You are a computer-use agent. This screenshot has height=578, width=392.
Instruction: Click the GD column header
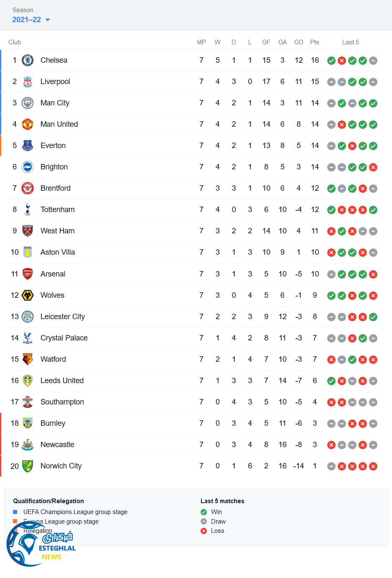[298, 42]
